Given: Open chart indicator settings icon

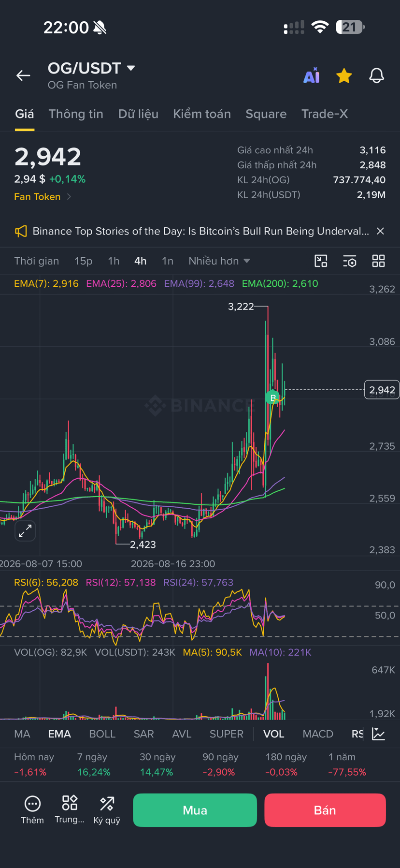Looking at the screenshot, I should [x=350, y=261].
